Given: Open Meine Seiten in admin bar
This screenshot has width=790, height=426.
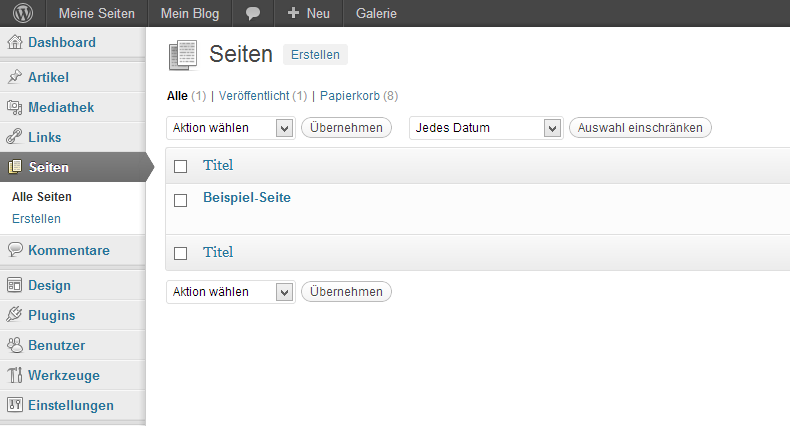Looking at the screenshot, I should click(x=97, y=14).
